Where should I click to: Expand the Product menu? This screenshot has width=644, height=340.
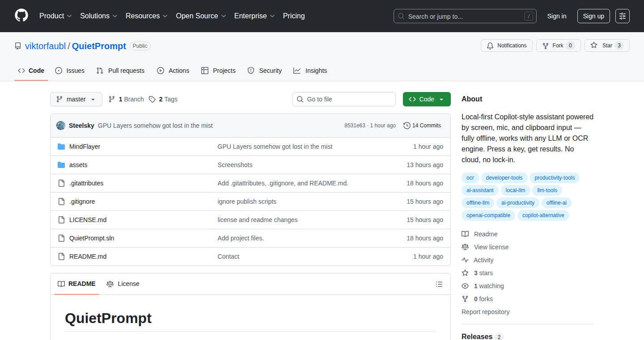pos(55,16)
